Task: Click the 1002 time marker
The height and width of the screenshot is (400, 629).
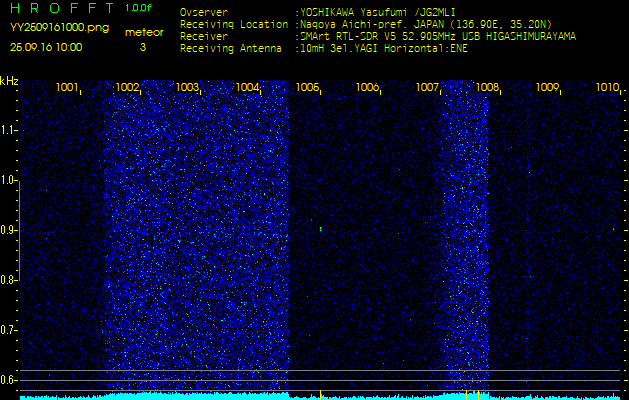Action: [x=128, y=87]
